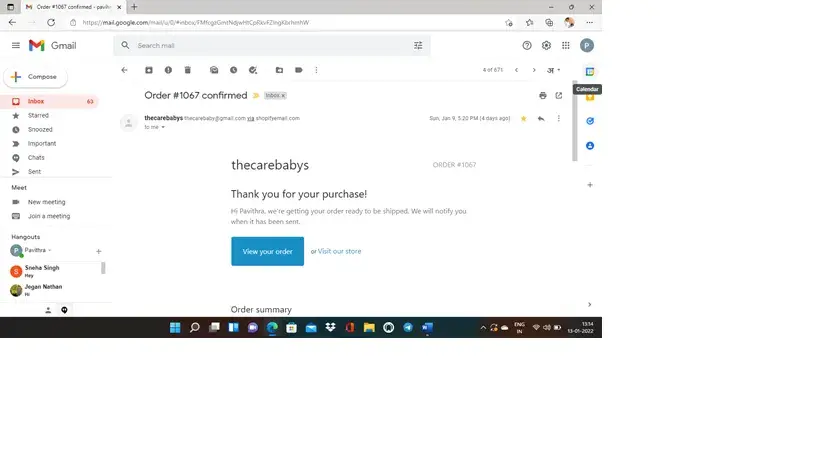Archive this email with the archive icon

[149, 70]
